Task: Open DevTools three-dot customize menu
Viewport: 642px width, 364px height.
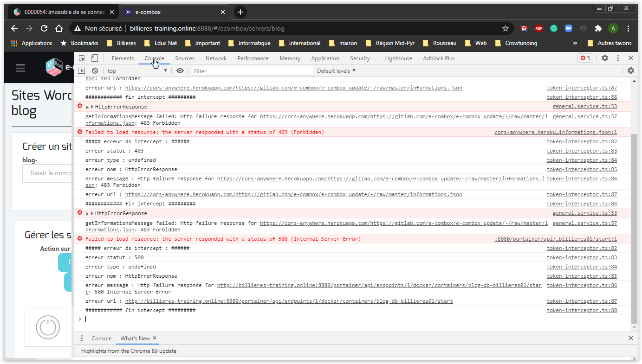Action: click(x=618, y=58)
